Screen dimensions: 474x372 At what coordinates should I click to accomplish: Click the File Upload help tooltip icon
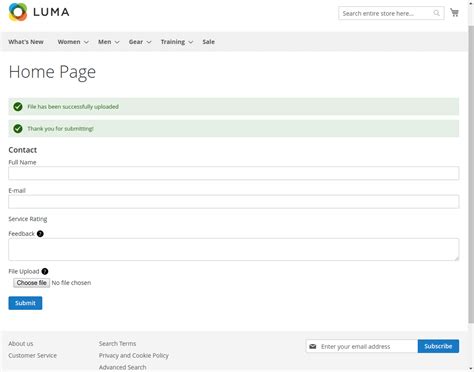point(45,271)
